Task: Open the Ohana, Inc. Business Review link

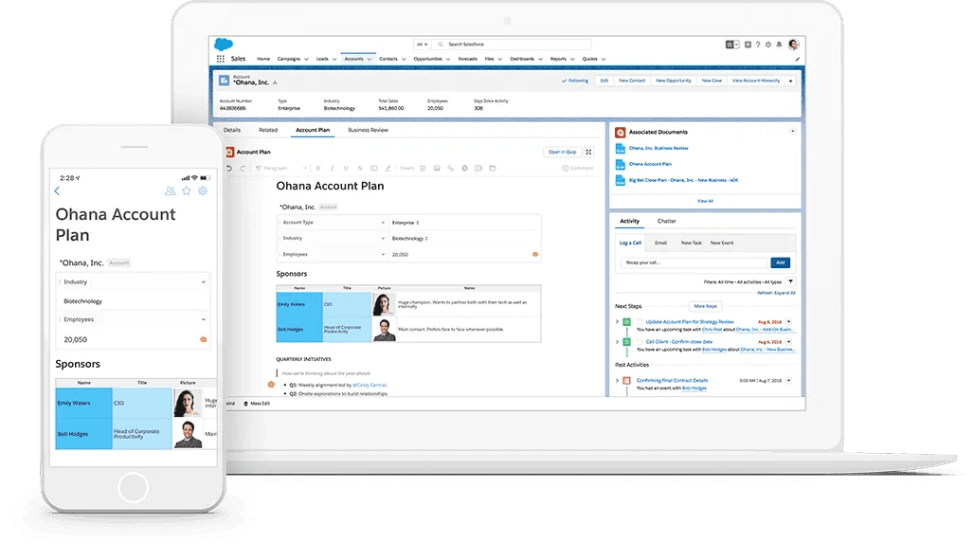Action: [x=658, y=149]
